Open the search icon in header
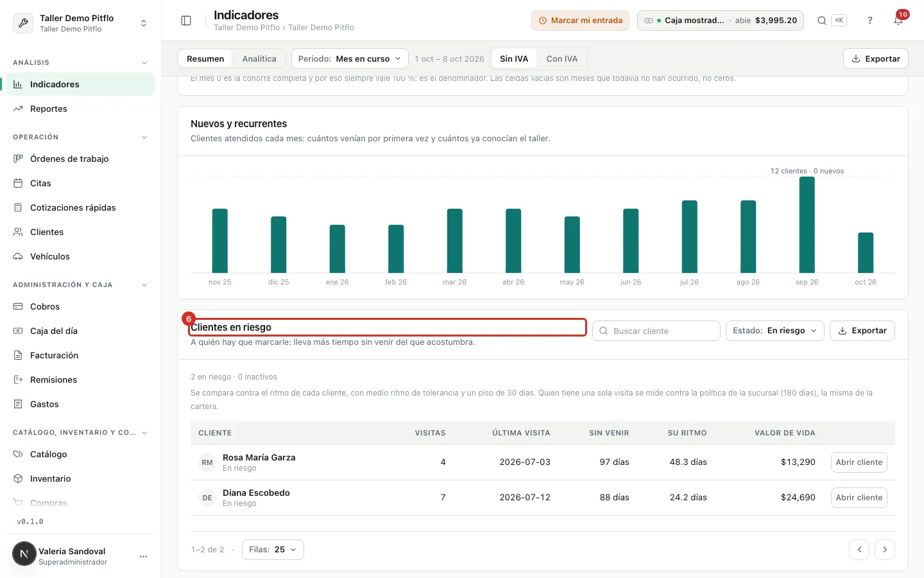Image resolution: width=924 pixels, height=578 pixels. point(821,21)
